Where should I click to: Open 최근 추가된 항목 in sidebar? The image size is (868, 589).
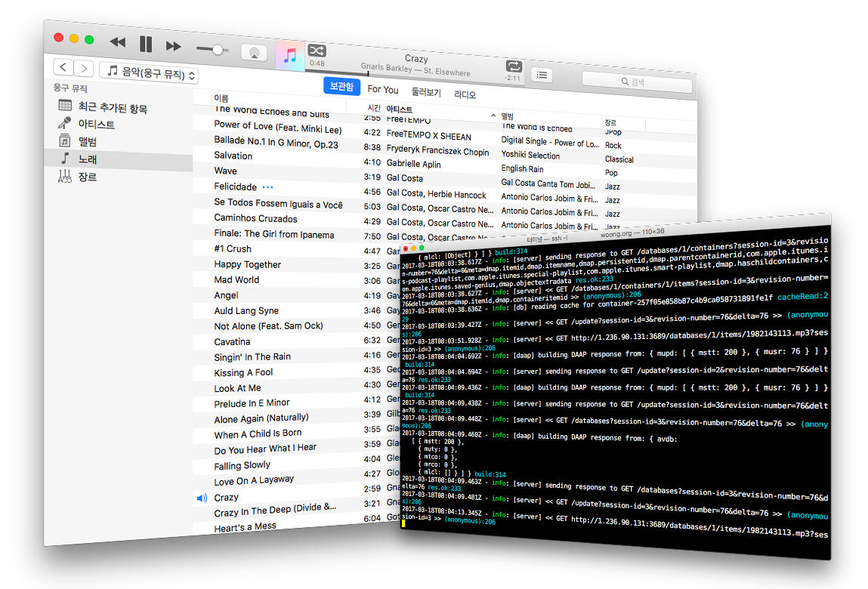pos(113,107)
